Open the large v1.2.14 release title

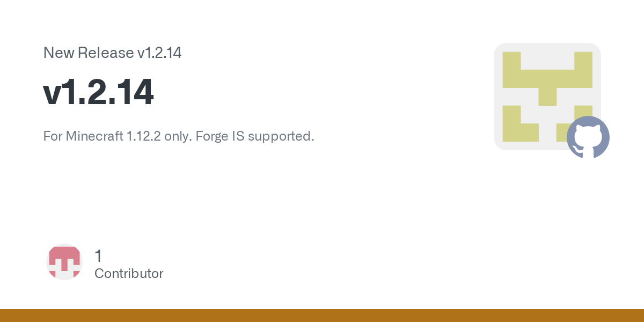[98, 92]
